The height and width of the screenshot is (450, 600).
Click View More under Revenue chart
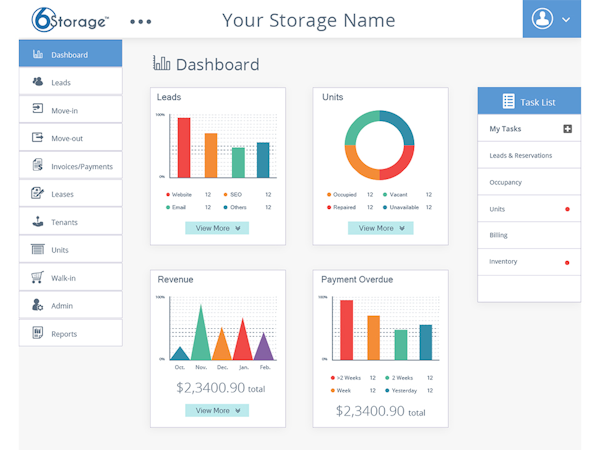point(216,410)
